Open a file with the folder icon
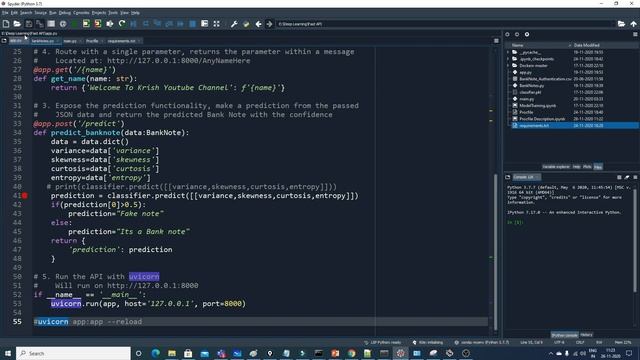The height and width of the screenshot is (360, 640). coord(17,24)
